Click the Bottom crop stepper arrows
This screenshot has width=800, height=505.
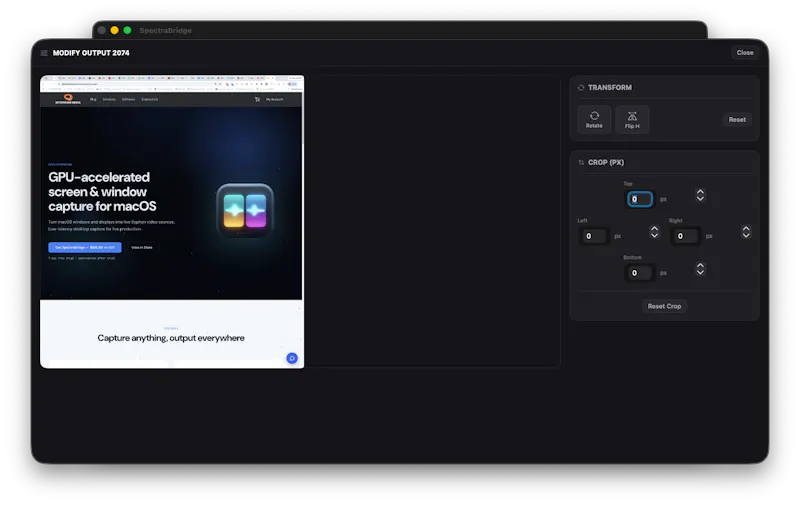[x=700, y=269]
